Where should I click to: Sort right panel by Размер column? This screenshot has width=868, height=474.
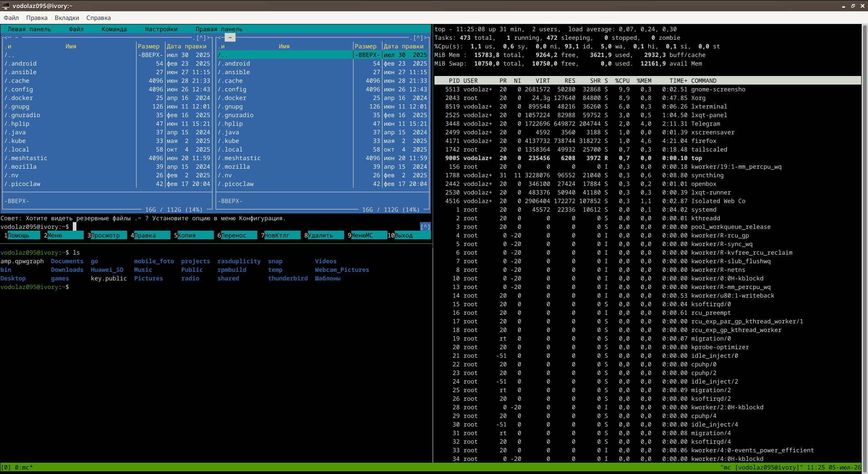[x=366, y=47]
